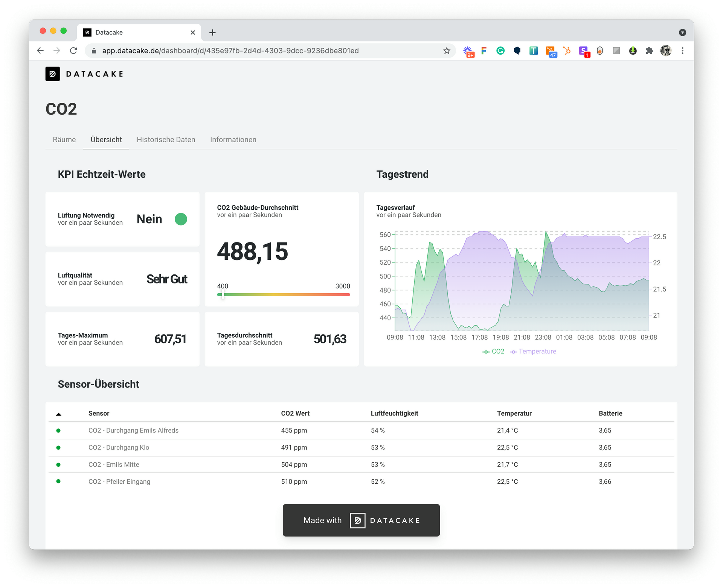The width and height of the screenshot is (723, 588).
Task: Select the CO2 - Emils Mitte sensor row
Action: point(361,465)
